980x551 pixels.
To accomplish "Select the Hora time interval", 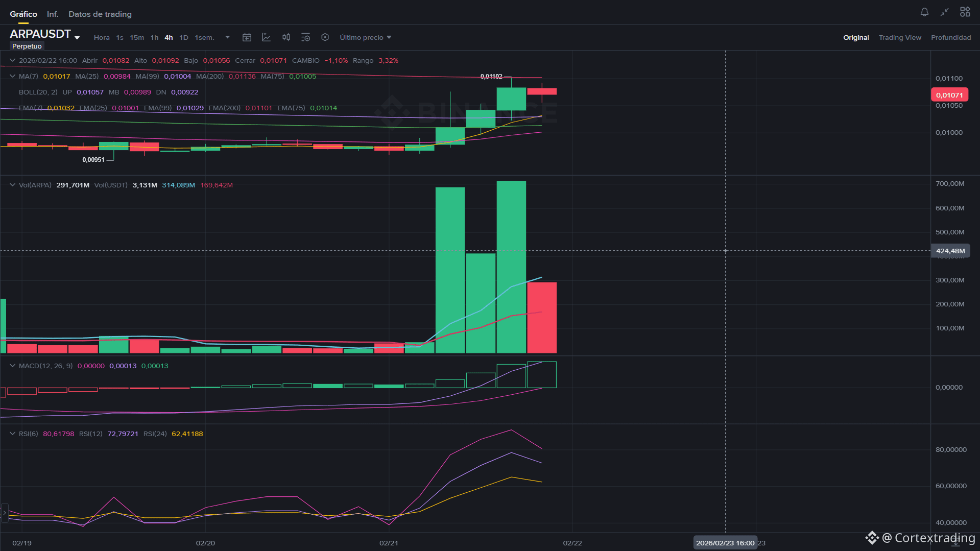I will tap(102, 37).
